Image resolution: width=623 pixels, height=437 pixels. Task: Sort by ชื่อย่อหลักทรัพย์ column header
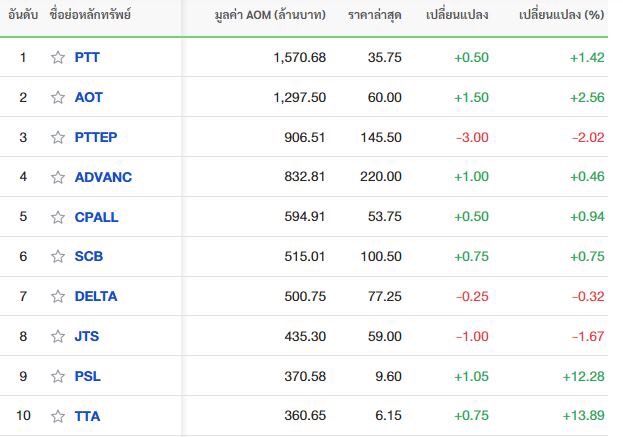90,15
